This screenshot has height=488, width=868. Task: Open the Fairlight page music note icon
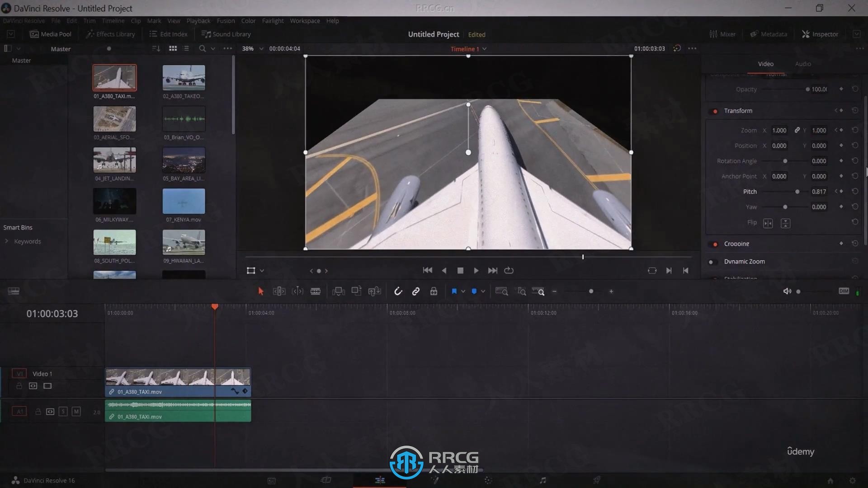click(x=542, y=480)
